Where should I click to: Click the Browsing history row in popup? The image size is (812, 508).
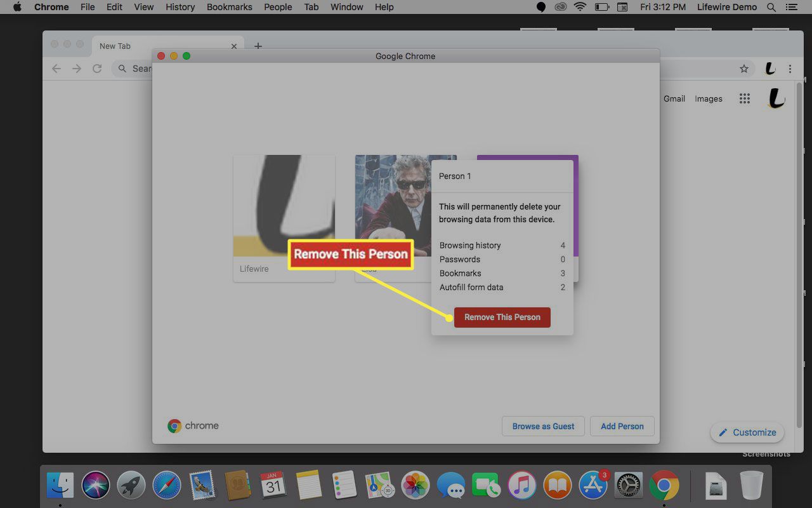(502, 245)
